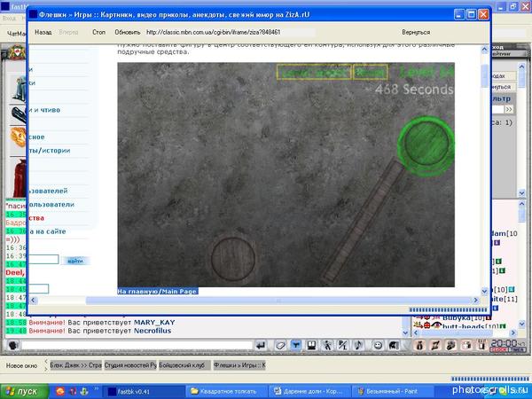
Task: Click the pink icon right of the money bag
Action: (435, 346)
